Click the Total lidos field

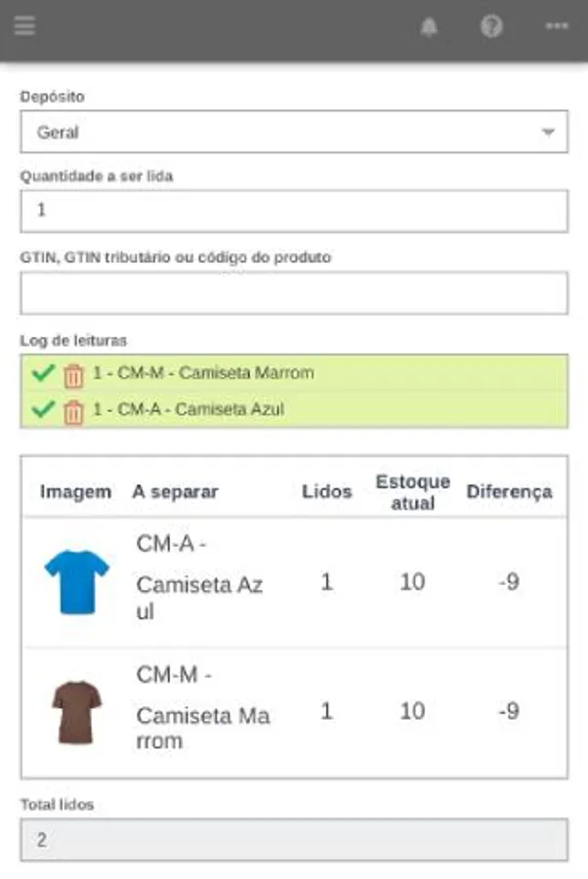click(293, 840)
